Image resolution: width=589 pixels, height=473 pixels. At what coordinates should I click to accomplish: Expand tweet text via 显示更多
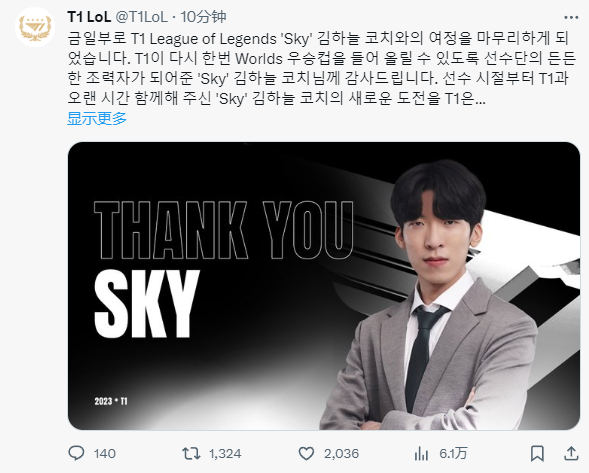(97, 118)
